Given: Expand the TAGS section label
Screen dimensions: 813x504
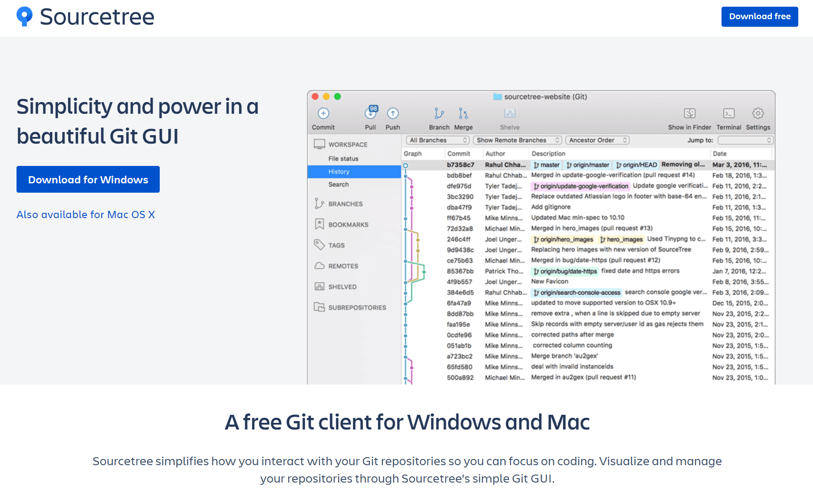Looking at the screenshot, I should pos(336,245).
